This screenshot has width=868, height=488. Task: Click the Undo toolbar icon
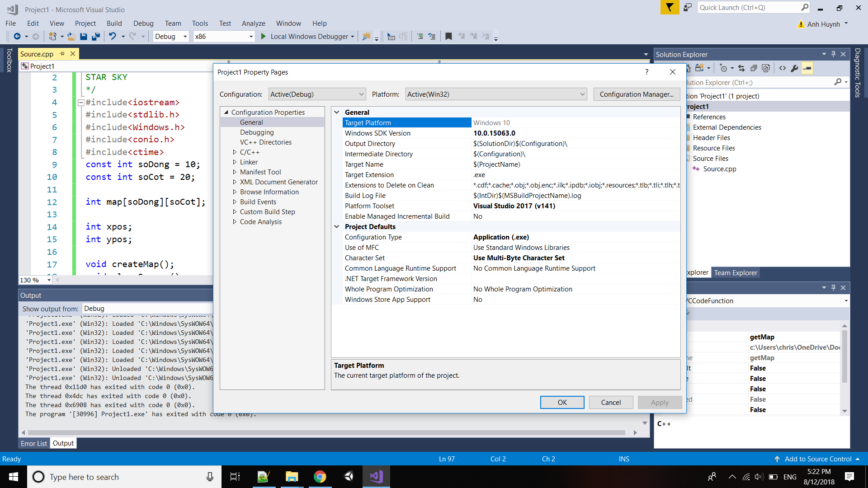pos(113,37)
